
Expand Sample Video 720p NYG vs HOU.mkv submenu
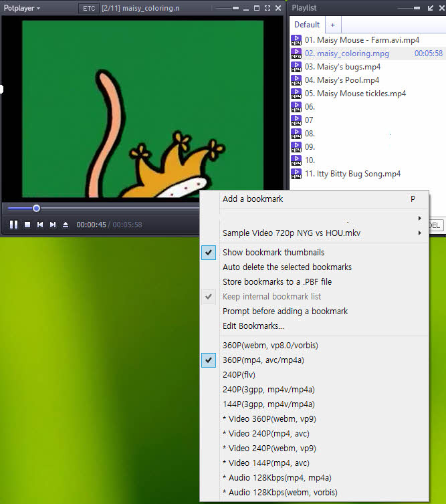click(x=314, y=233)
